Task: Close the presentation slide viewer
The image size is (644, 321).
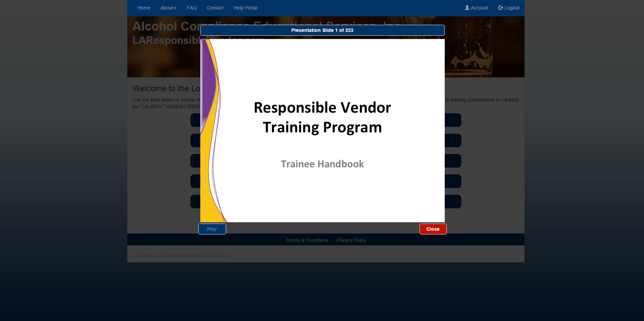Action: click(433, 229)
